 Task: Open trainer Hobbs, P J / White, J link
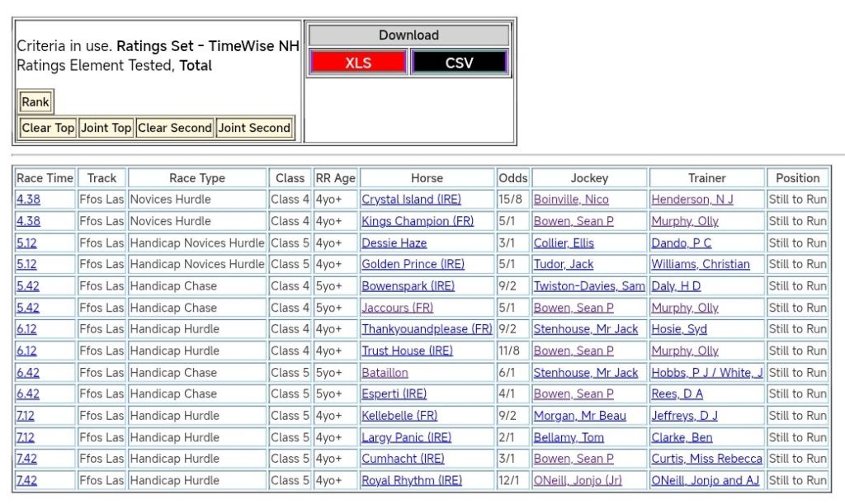click(706, 372)
